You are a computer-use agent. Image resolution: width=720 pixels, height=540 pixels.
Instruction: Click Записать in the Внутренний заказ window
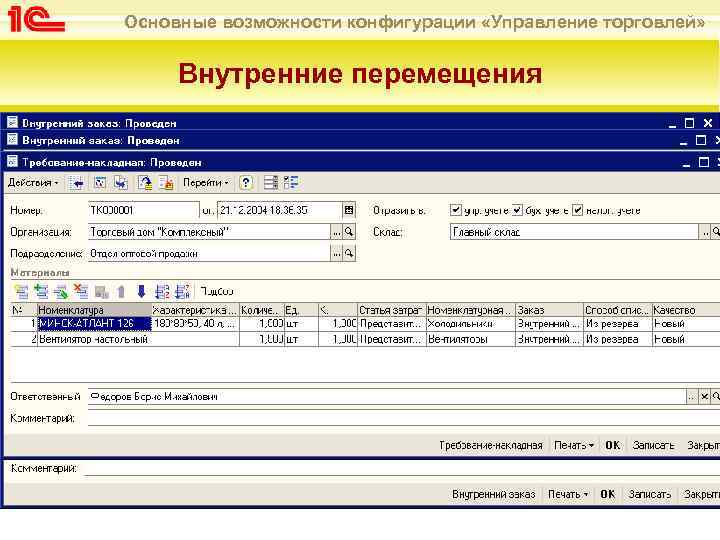click(x=650, y=495)
